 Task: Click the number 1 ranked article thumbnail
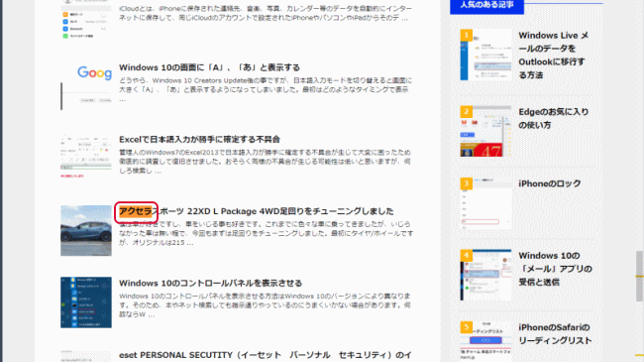pyautogui.click(x=486, y=55)
